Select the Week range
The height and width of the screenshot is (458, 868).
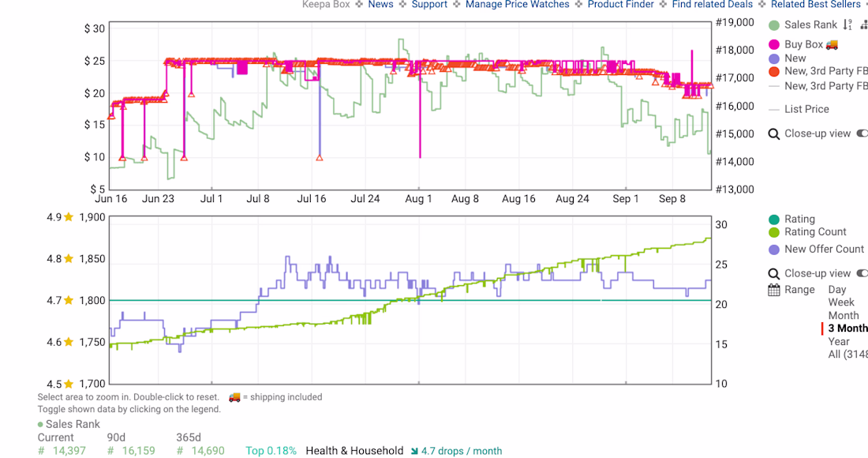click(x=841, y=302)
